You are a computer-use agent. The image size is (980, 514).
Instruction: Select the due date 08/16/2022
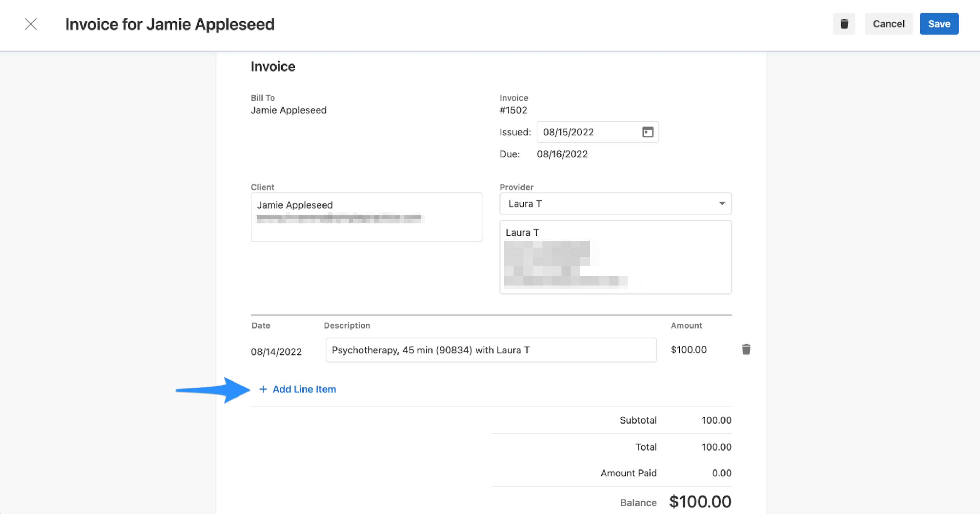click(x=562, y=154)
